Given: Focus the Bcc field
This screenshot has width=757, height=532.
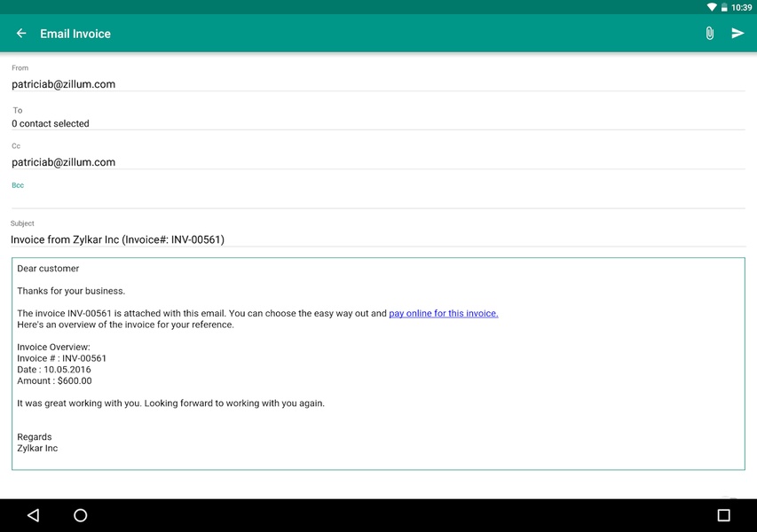Looking at the screenshot, I should (378, 199).
